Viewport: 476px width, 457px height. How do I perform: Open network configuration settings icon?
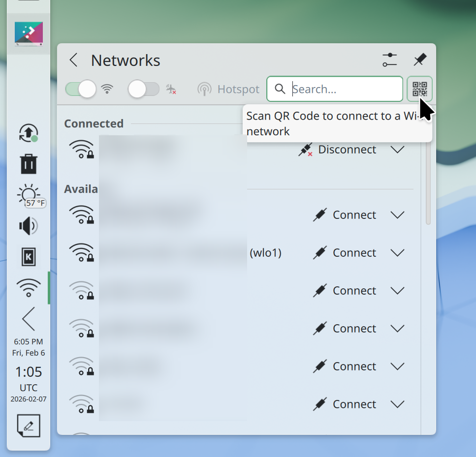click(x=389, y=60)
